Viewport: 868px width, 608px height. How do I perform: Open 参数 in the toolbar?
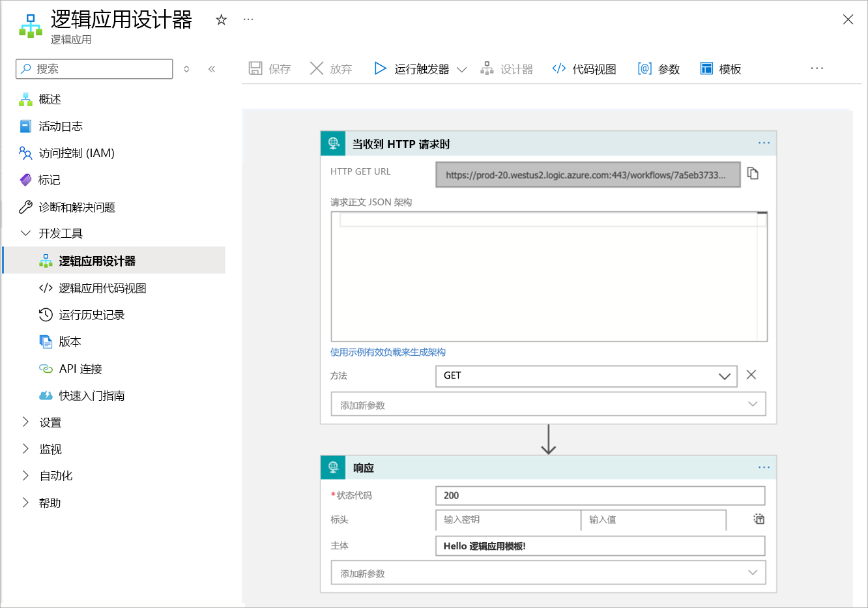(659, 68)
